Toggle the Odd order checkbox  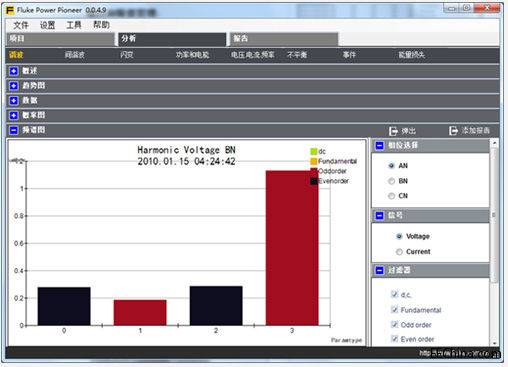pos(395,324)
